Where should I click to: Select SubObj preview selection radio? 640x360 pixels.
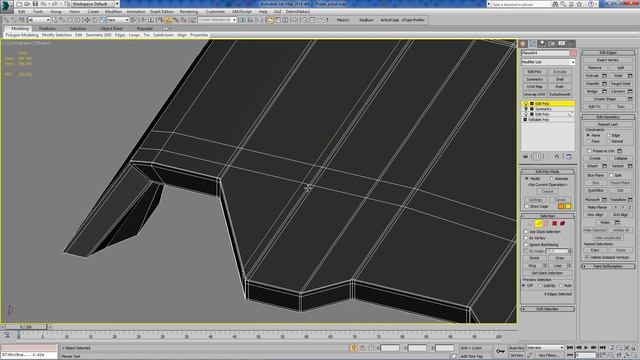540,286
